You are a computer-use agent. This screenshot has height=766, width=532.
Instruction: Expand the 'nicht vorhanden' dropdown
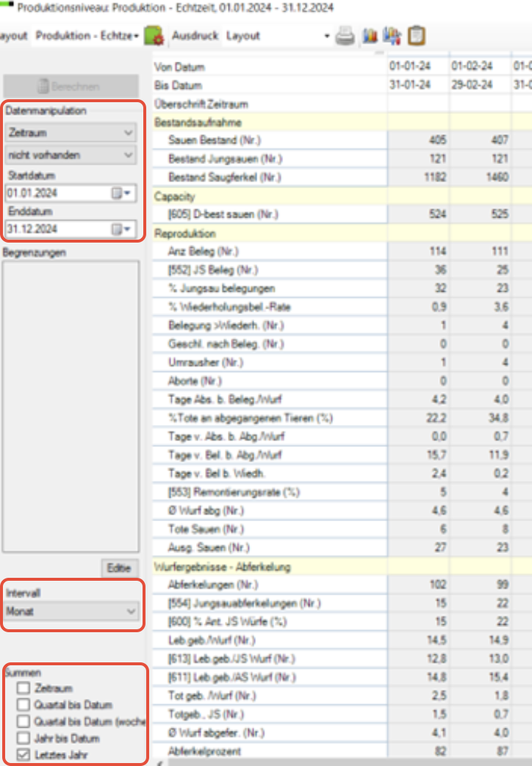click(71, 155)
